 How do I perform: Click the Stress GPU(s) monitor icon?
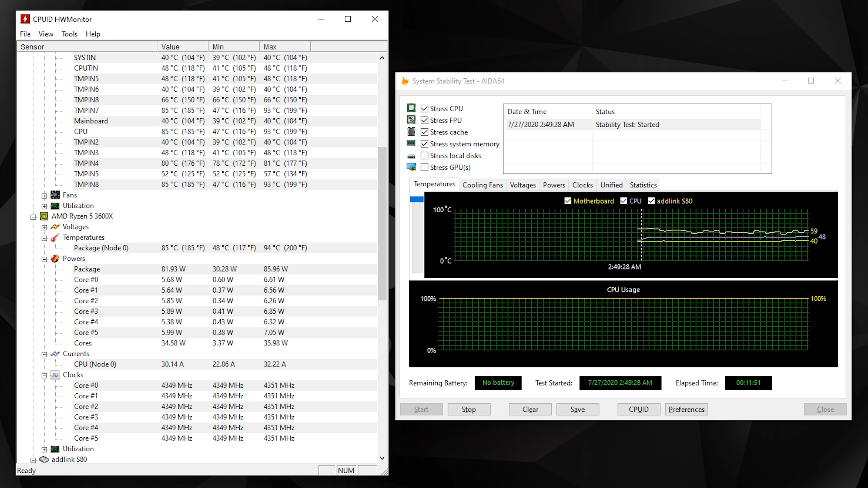(411, 167)
